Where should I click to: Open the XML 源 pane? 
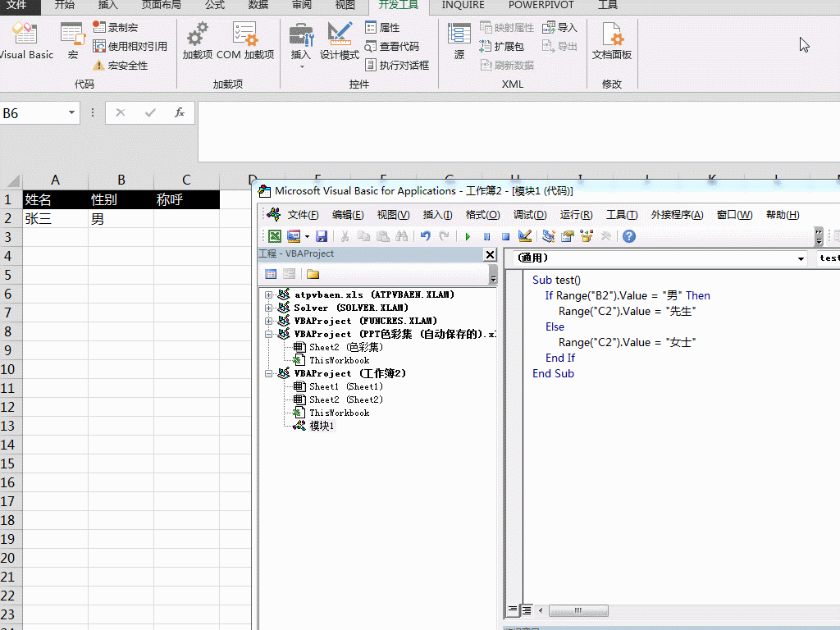(459, 41)
